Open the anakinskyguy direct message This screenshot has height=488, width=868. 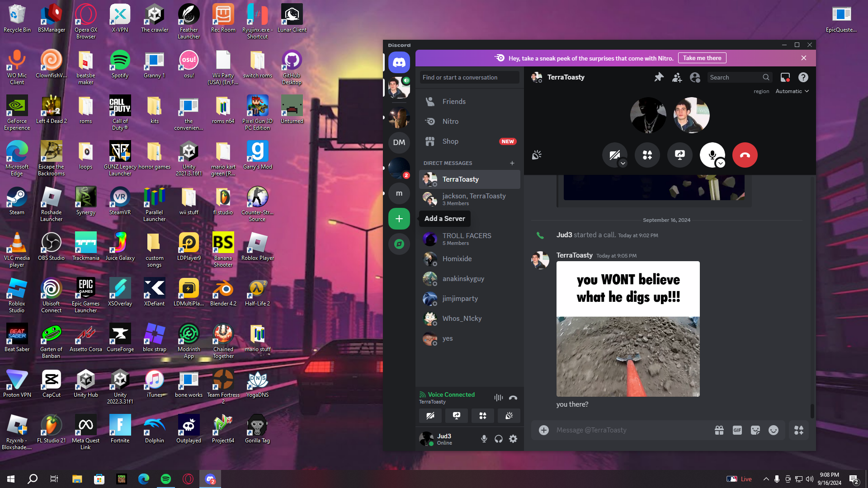469,279
